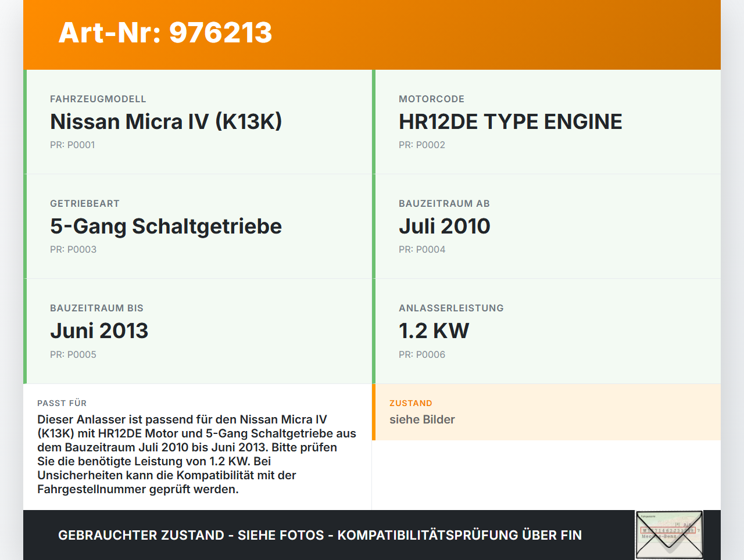Select the PR: P0002 code under Motorcode

[x=421, y=144]
